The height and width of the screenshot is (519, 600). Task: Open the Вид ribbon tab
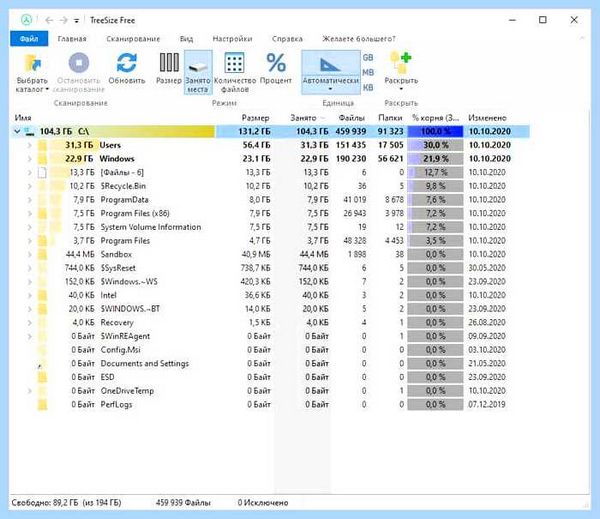[186, 39]
